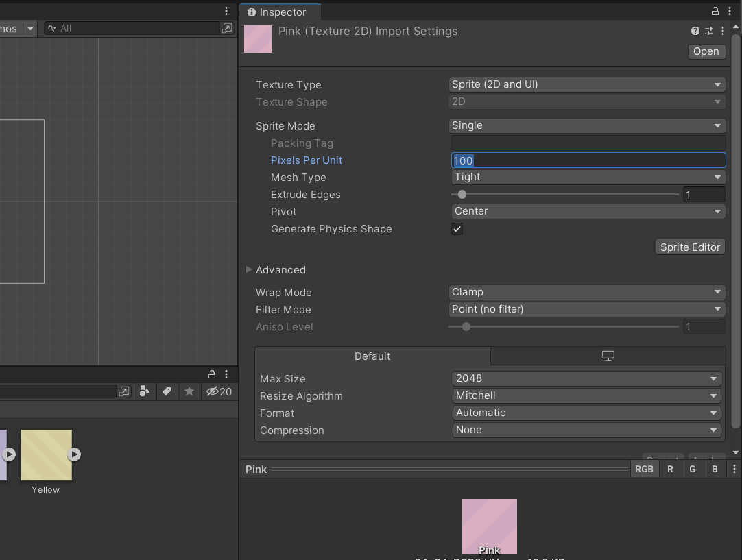Screen dimensions: 742x560
Task: Click the Open button in Inspector header
Action: tap(706, 51)
